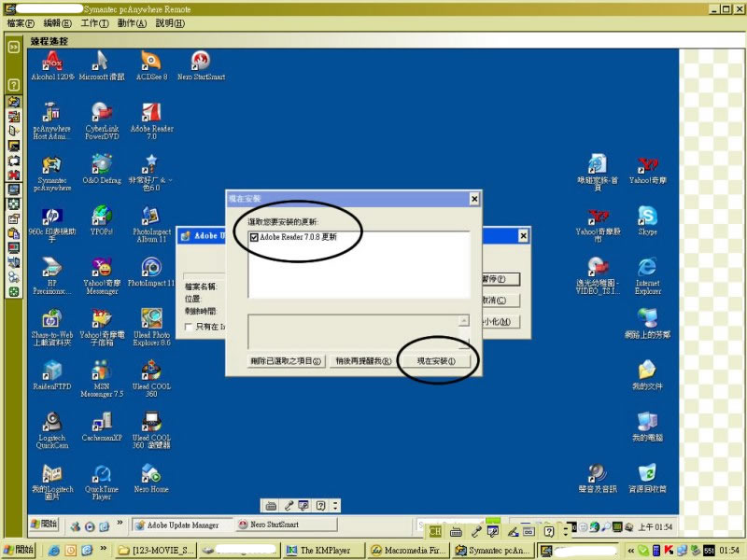Select the Internet Explorer desktop icon
Image resolution: width=747 pixels, height=560 pixels.
[647, 275]
